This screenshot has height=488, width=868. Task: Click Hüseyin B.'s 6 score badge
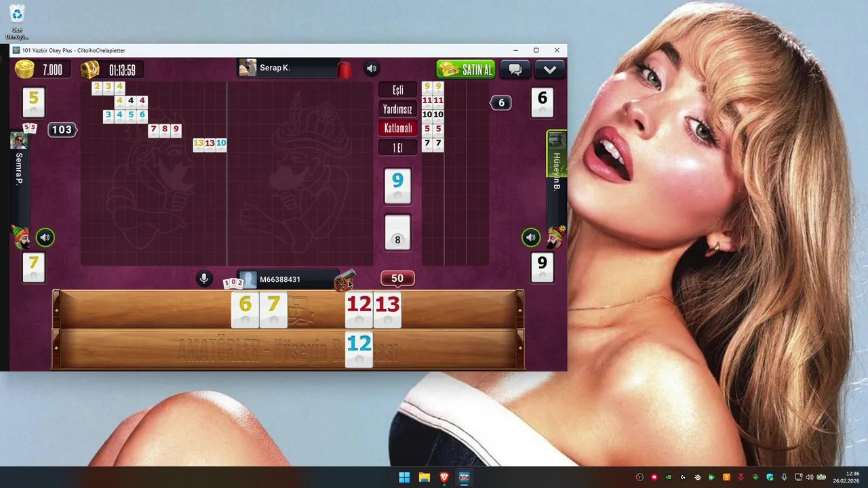point(501,102)
